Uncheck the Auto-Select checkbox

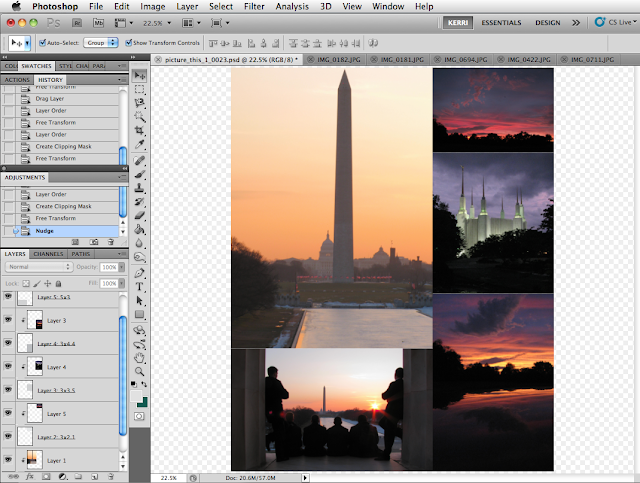(x=41, y=43)
